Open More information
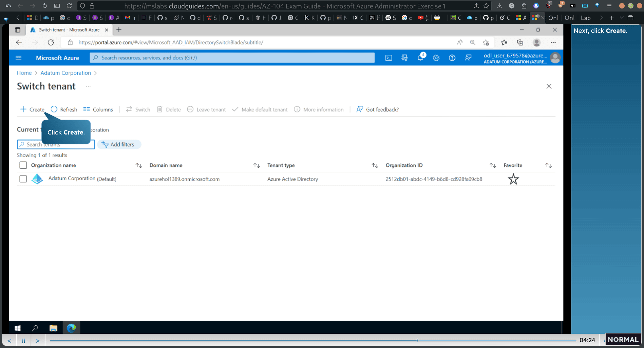The height and width of the screenshot is (348, 644). pos(319,109)
